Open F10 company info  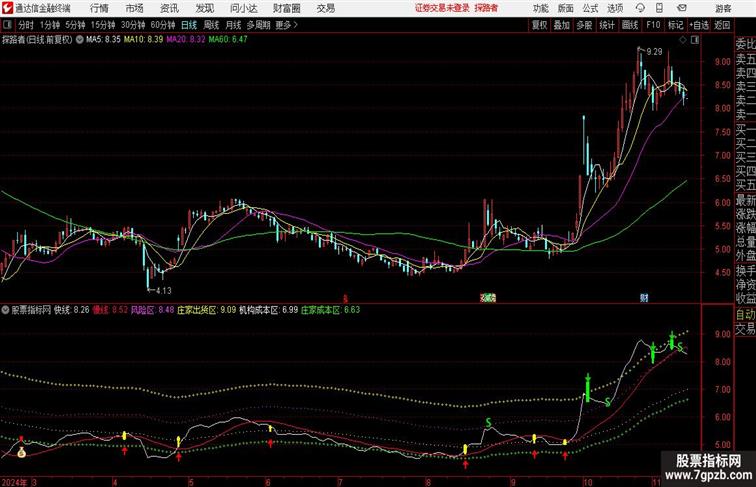pyautogui.click(x=653, y=25)
